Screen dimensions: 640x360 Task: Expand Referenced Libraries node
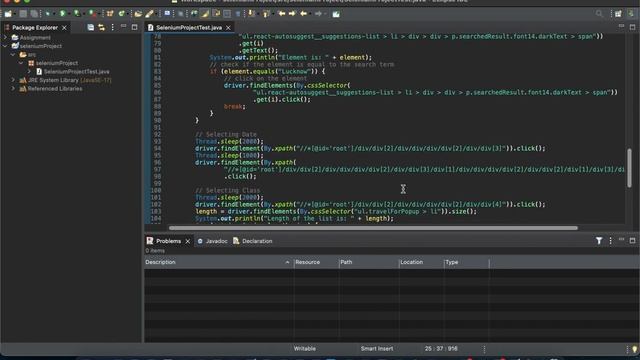pos(13,89)
